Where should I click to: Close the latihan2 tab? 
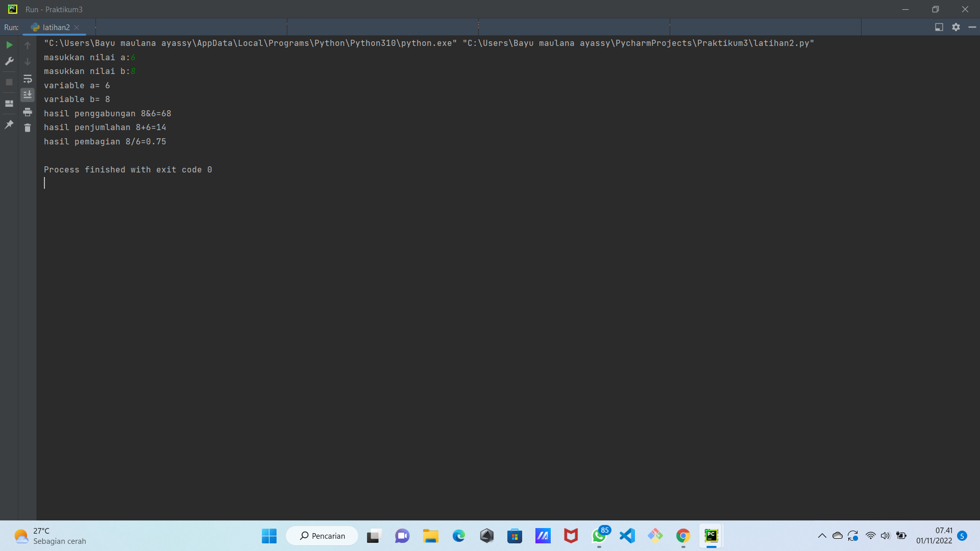(77, 28)
